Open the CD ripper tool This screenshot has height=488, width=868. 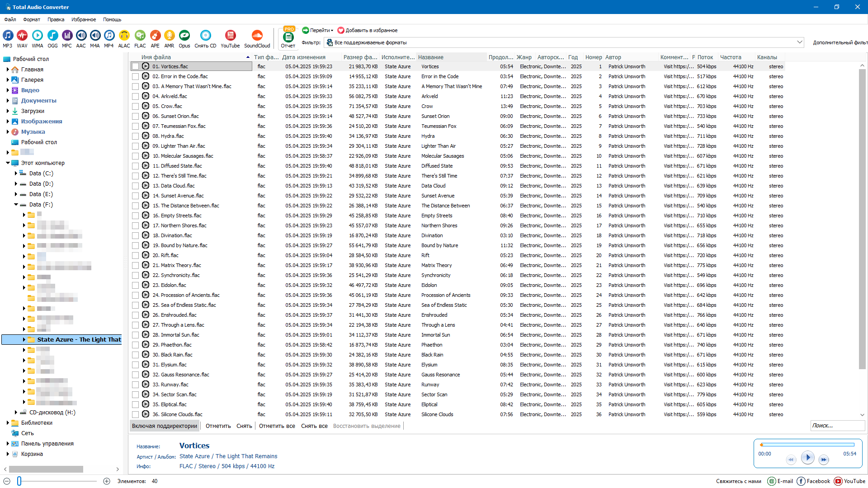205,36
